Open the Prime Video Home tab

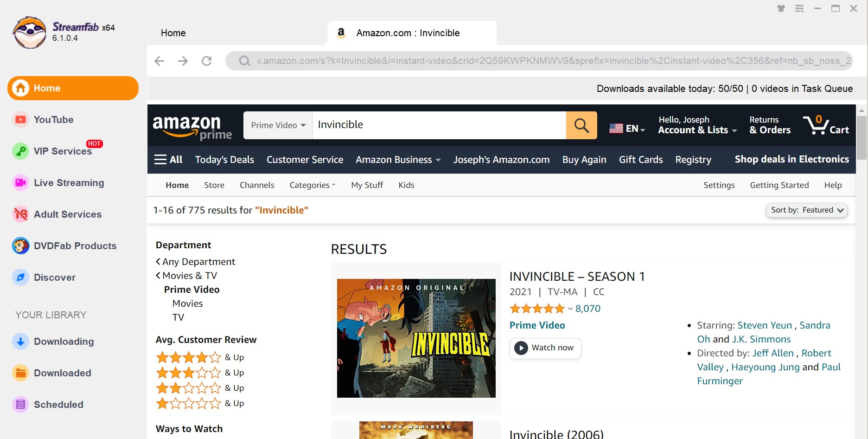coord(177,185)
